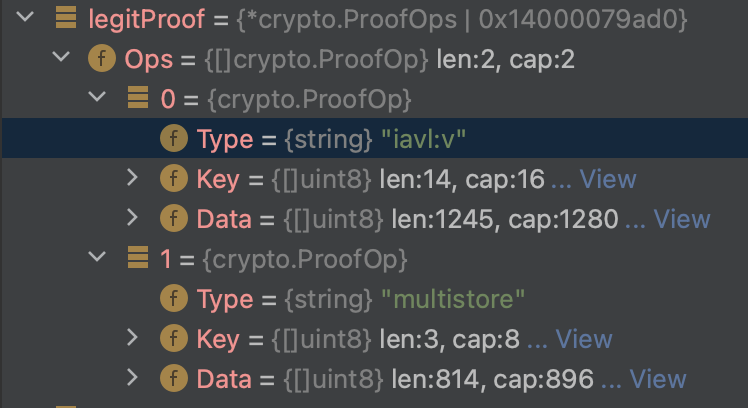This screenshot has height=408, width=748.
Task: Expand the Key field with len:14
Action: [x=133, y=179]
